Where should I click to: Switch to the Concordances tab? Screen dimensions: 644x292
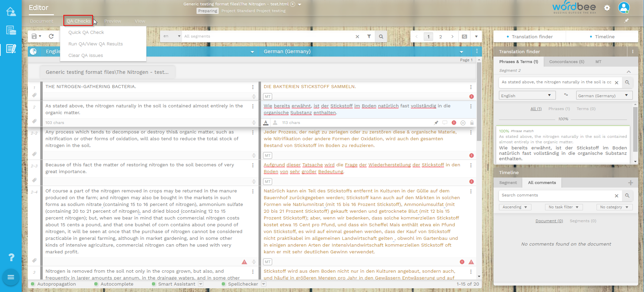566,62
